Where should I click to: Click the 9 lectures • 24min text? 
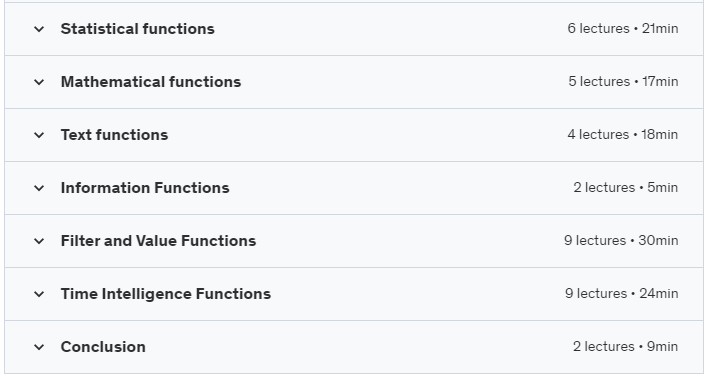point(622,294)
